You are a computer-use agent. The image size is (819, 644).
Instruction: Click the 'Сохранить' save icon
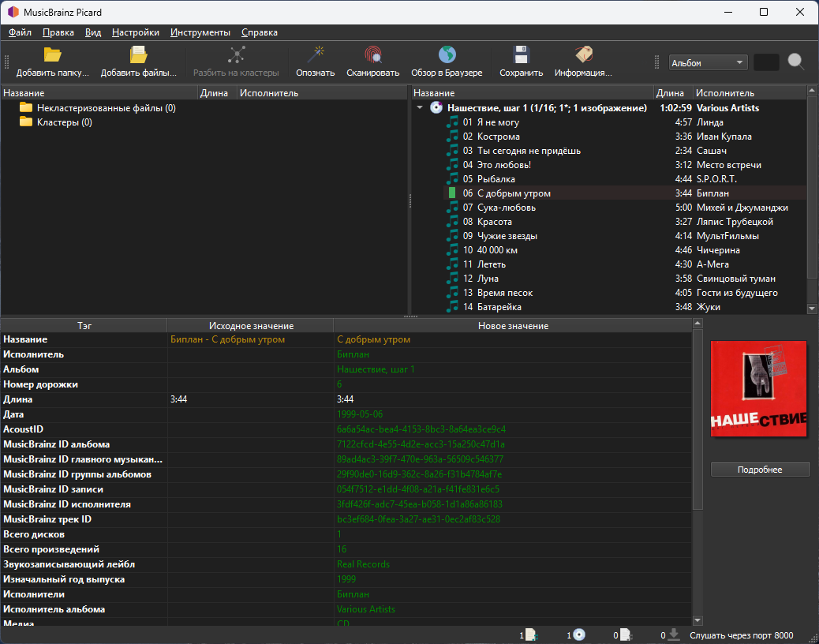coord(519,55)
